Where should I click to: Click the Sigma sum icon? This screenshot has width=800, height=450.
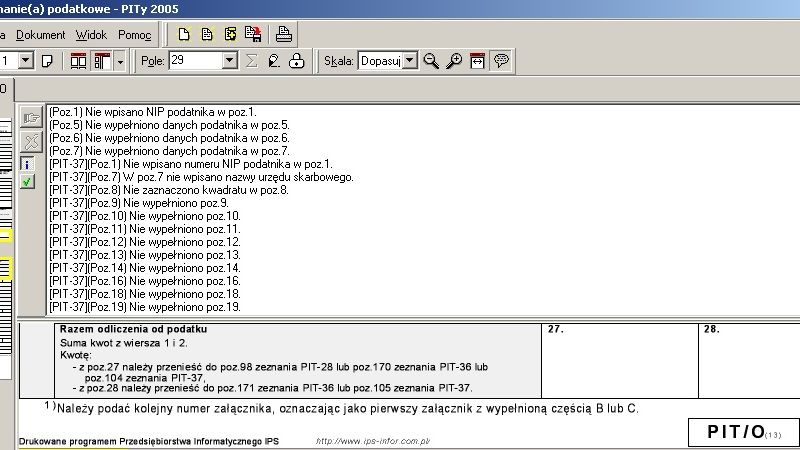tap(251, 61)
